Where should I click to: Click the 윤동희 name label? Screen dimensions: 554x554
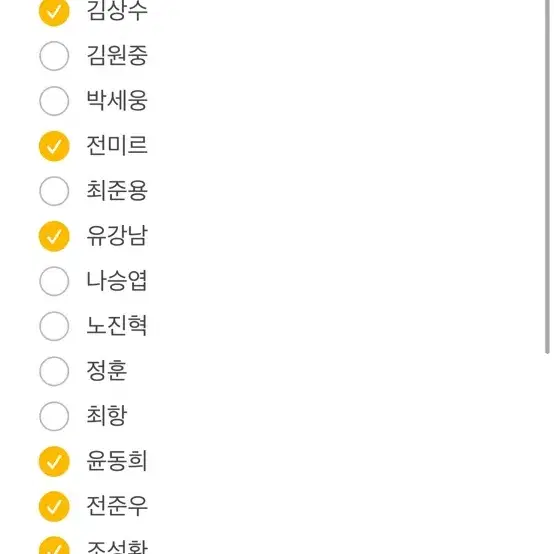117,461
